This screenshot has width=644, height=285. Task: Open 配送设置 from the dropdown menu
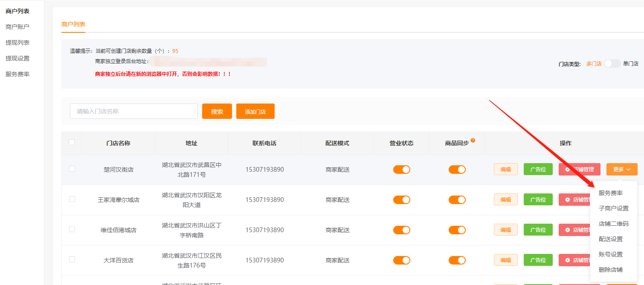610,239
